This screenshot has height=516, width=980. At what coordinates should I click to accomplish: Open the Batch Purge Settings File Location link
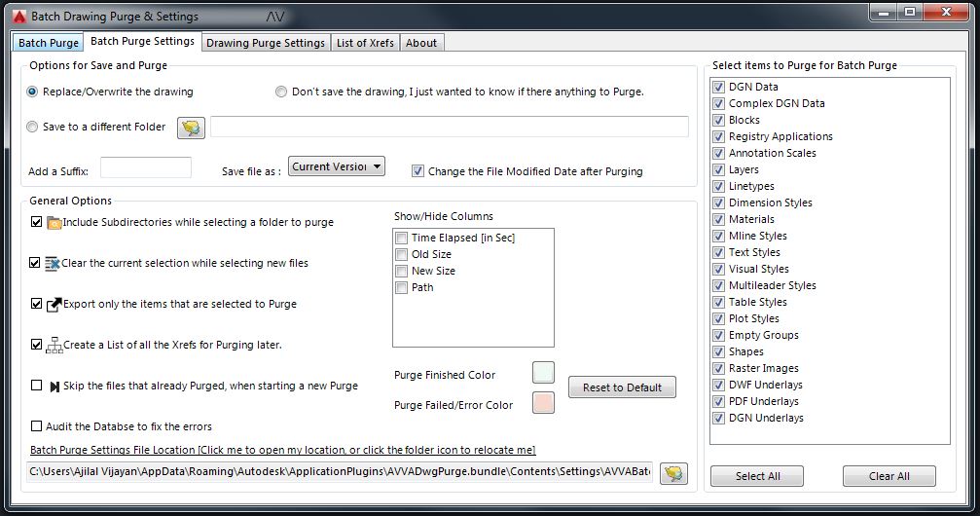pyautogui.click(x=282, y=450)
